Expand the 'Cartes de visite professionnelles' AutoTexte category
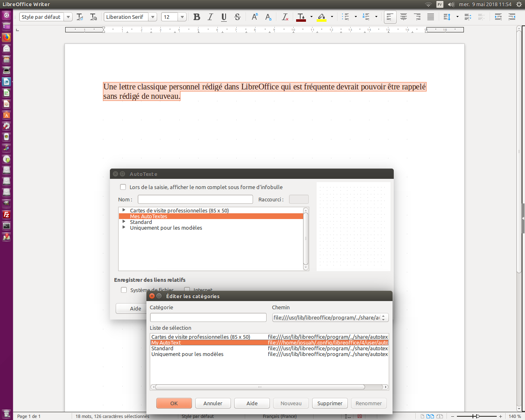The width and height of the screenshot is (525, 420). [124, 210]
